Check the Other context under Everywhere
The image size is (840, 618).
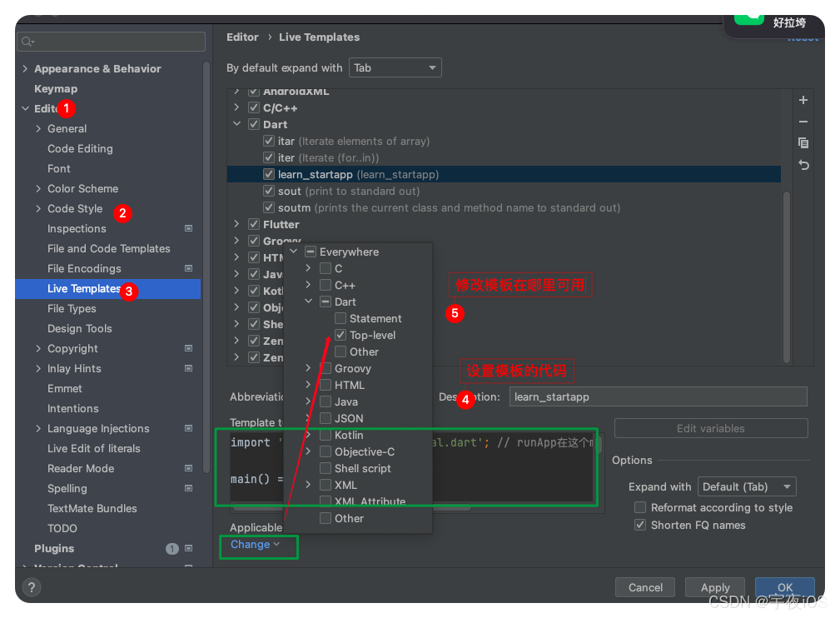pos(326,518)
